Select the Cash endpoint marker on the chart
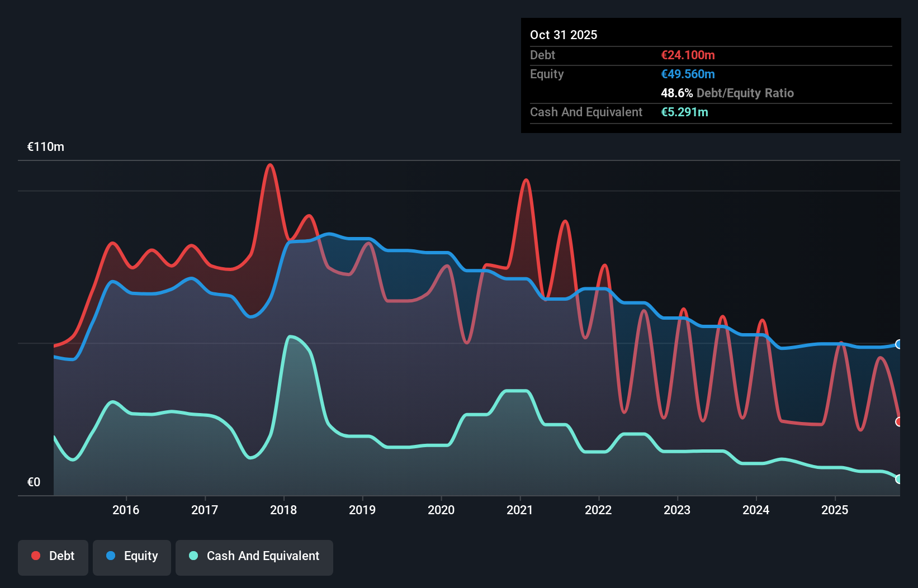The image size is (918, 588). (898, 479)
